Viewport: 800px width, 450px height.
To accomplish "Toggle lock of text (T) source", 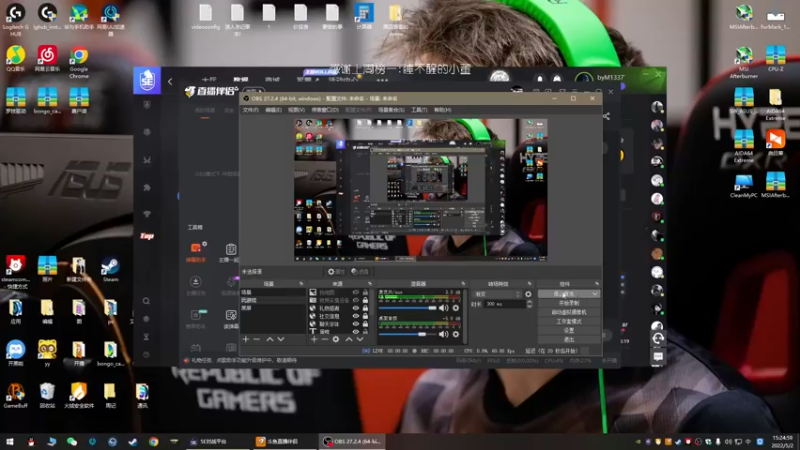I will [x=365, y=332].
